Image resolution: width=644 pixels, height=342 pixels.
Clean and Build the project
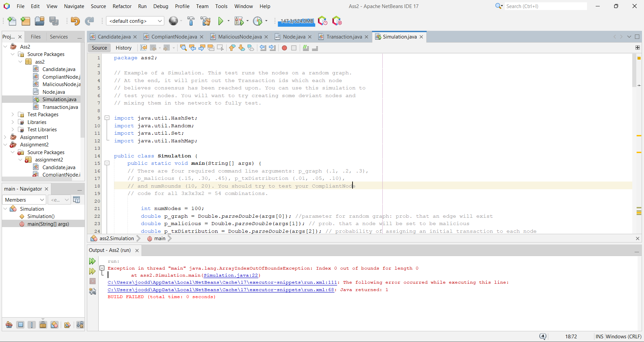pos(206,21)
